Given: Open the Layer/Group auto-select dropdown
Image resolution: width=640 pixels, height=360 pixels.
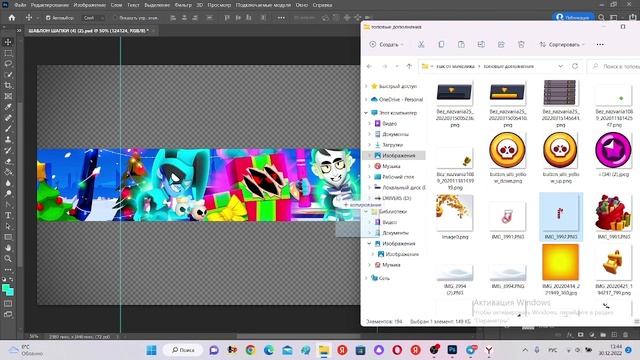Looking at the screenshot, I should [93, 18].
